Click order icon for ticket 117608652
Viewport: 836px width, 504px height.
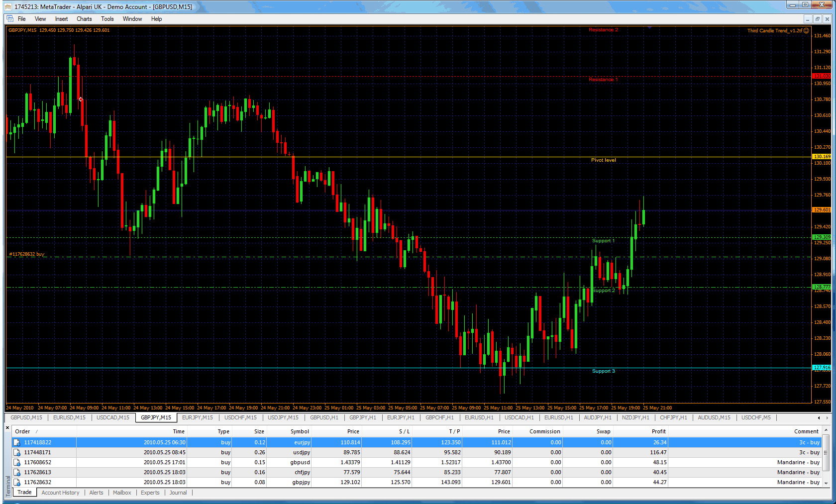[17, 462]
